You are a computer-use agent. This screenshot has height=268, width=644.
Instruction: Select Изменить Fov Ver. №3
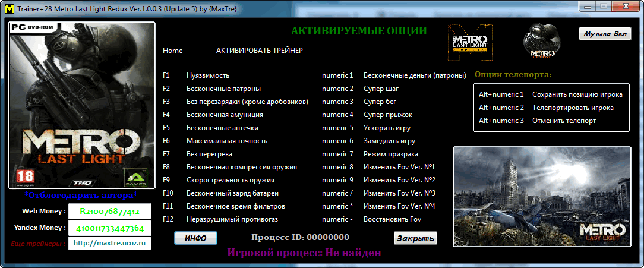coord(399,193)
